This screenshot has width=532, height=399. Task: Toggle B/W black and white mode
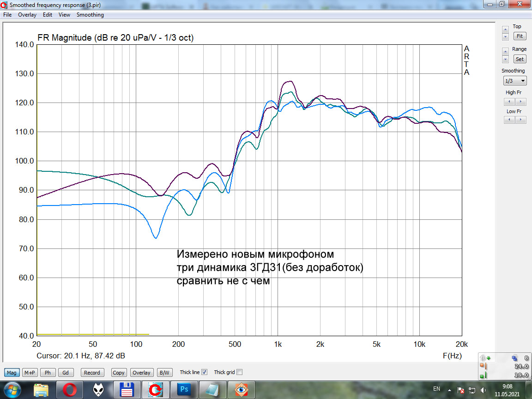click(164, 373)
